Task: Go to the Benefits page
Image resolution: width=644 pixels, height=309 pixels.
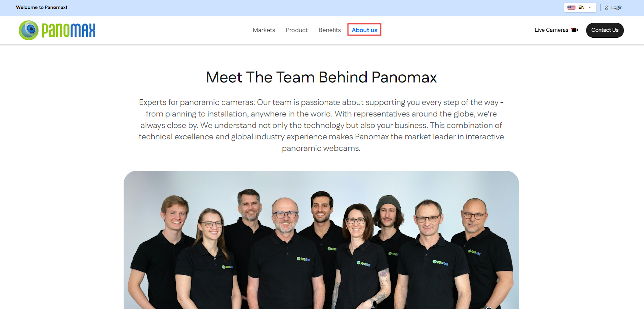Action: 330,30
